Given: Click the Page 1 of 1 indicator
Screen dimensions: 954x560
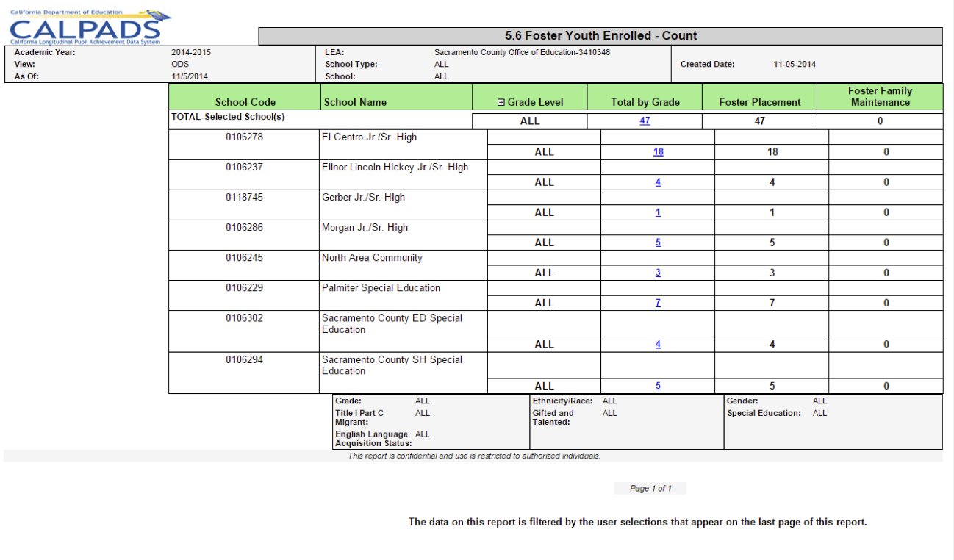Looking at the screenshot, I should tap(650, 489).
